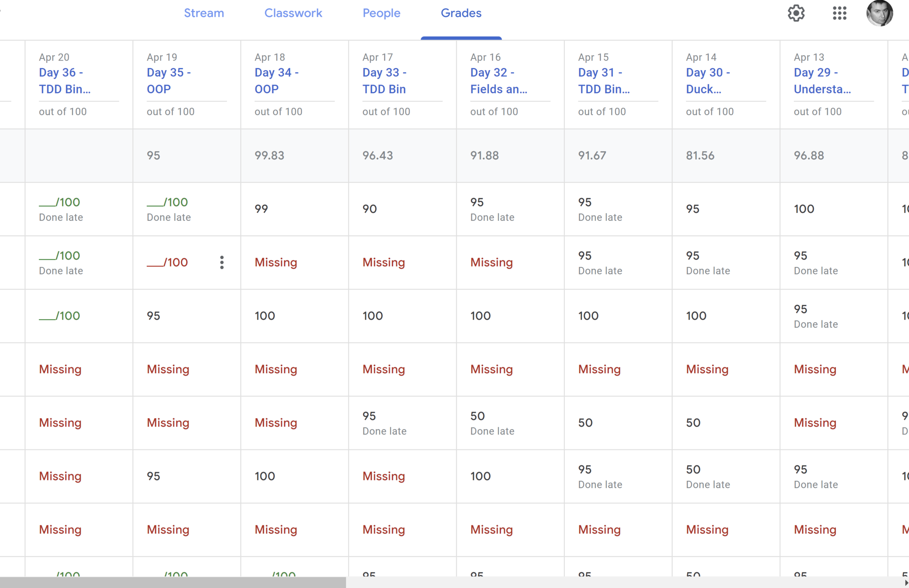
Task: Click the Day 31 - TDD Bin header
Action: pyautogui.click(x=604, y=81)
